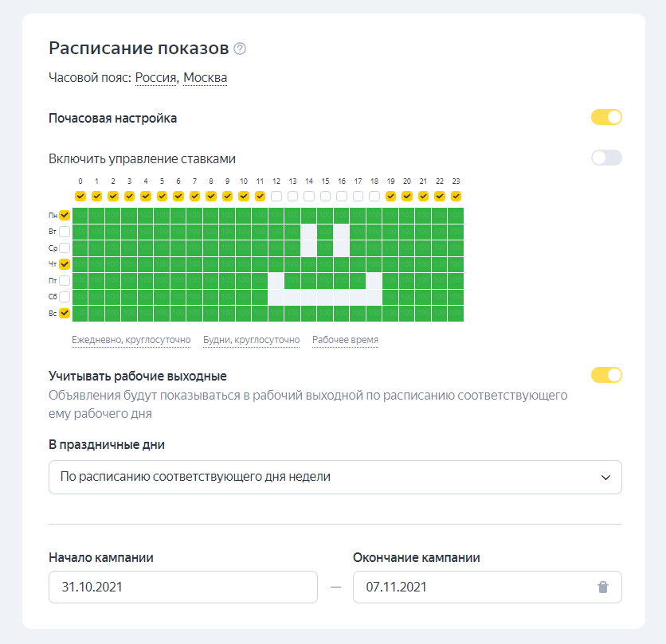Click the empty Saturday 14:00 schedule cell
Image resolution: width=666 pixels, height=644 pixels.
309,297
